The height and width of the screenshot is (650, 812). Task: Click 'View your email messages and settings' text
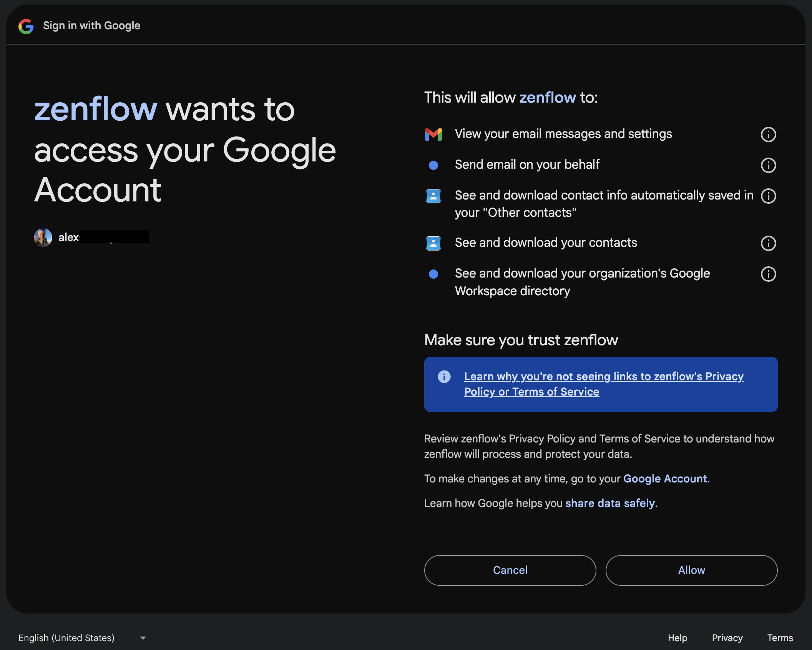[x=563, y=134]
